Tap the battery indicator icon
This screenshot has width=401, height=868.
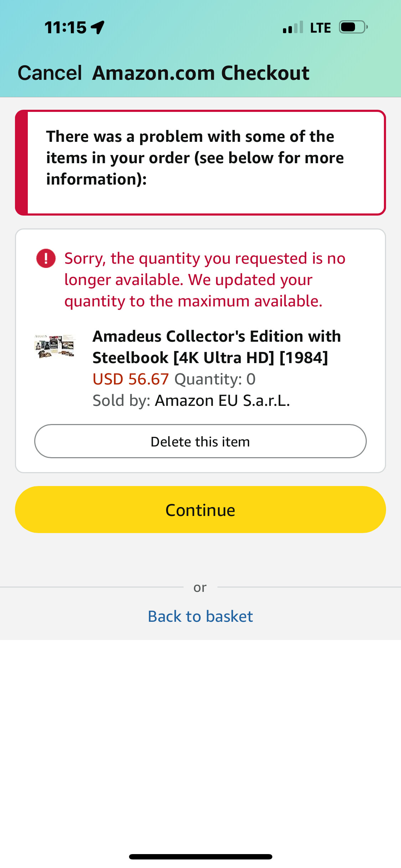coord(353,27)
